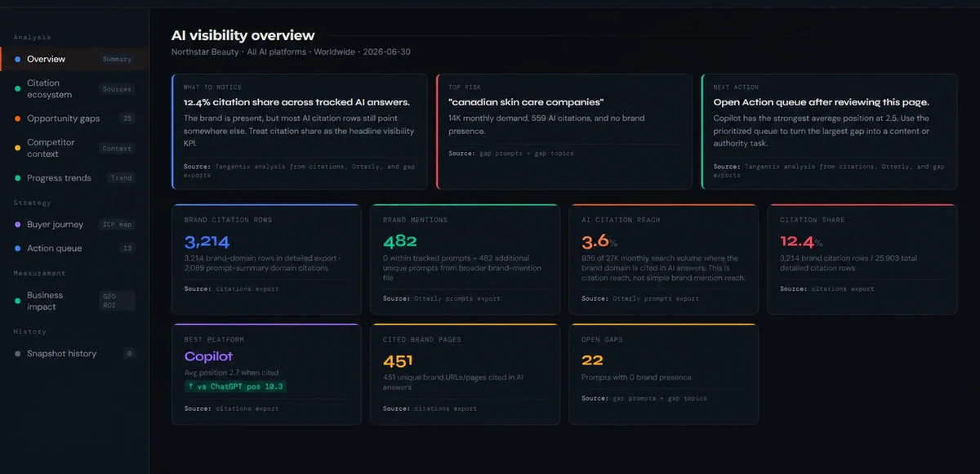Click "Open Action queue after reviewing this page"
980x474 pixels.
click(821, 102)
